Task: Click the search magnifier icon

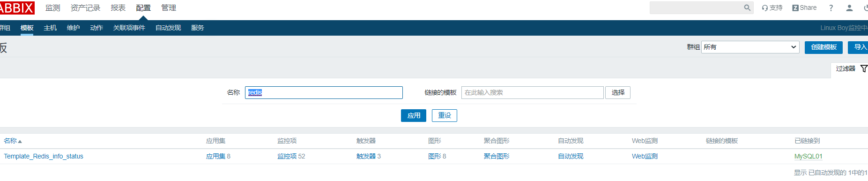Action: [747, 8]
